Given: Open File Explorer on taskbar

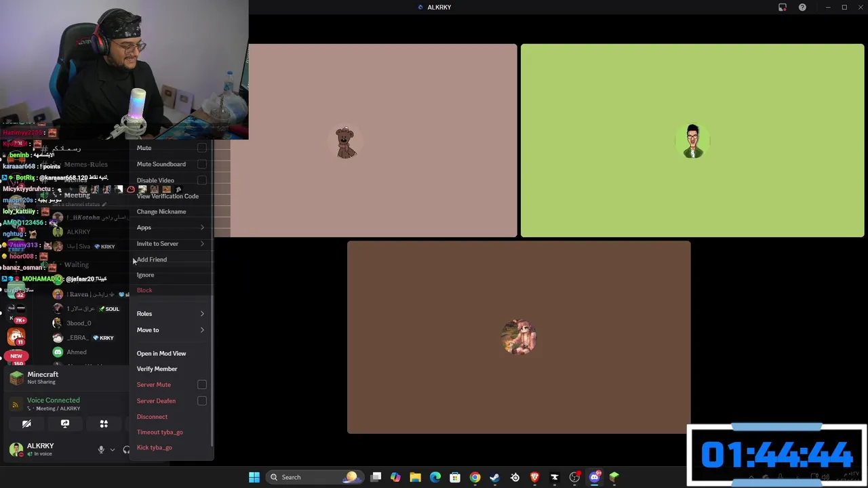Looking at the screenshot, I should [x=415, y=477].
